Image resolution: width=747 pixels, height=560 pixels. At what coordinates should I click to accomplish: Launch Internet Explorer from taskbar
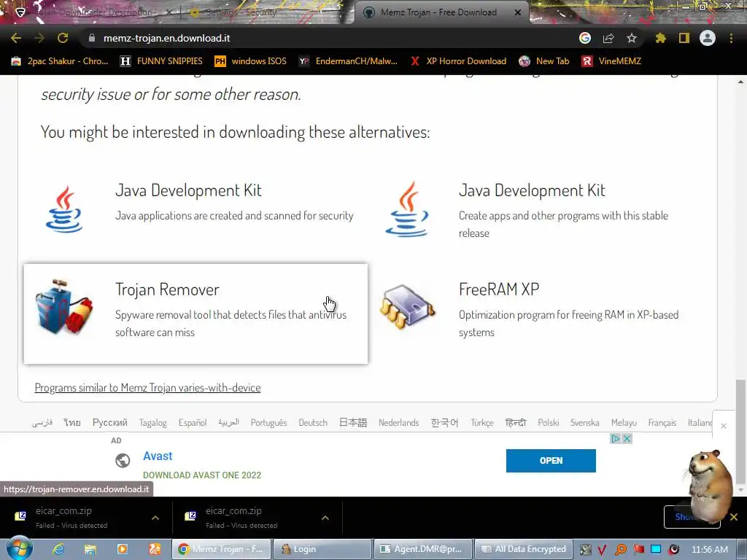(x=58, y=549)
